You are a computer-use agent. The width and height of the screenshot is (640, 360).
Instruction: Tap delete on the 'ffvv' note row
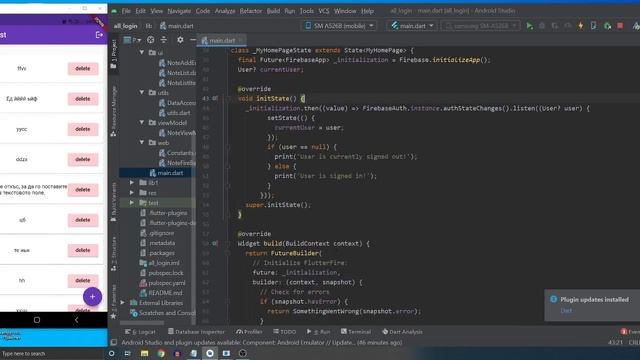click(83, 69)
